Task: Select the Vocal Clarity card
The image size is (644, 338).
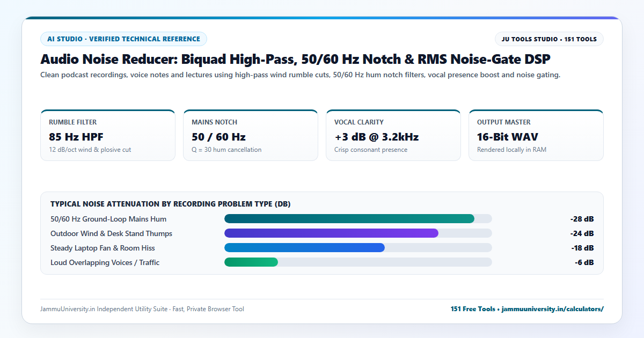Action: click(393, 135)
